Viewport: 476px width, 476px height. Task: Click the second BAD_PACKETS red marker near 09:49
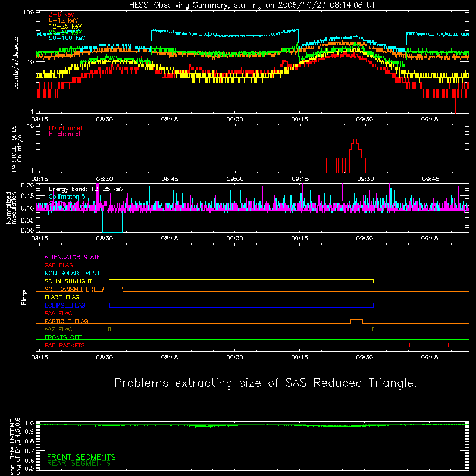coord(449,345)
